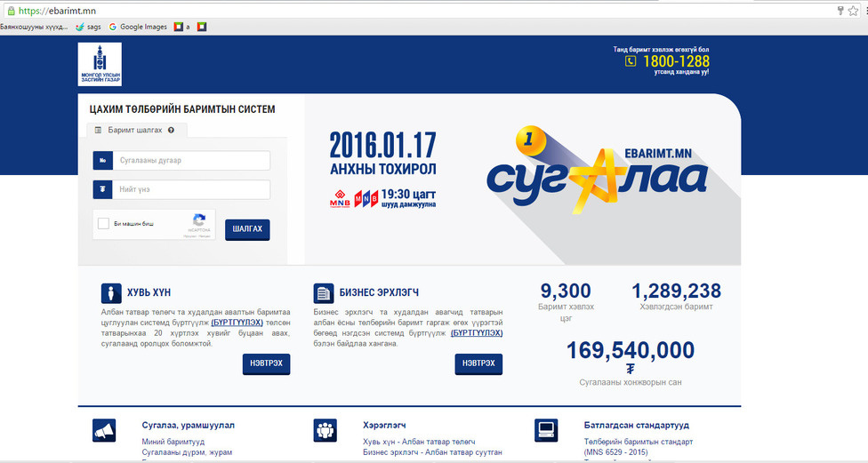This screenshot has width=868, height=463.
Task: Select the Баримт шалгах tab
Action: 137,130
